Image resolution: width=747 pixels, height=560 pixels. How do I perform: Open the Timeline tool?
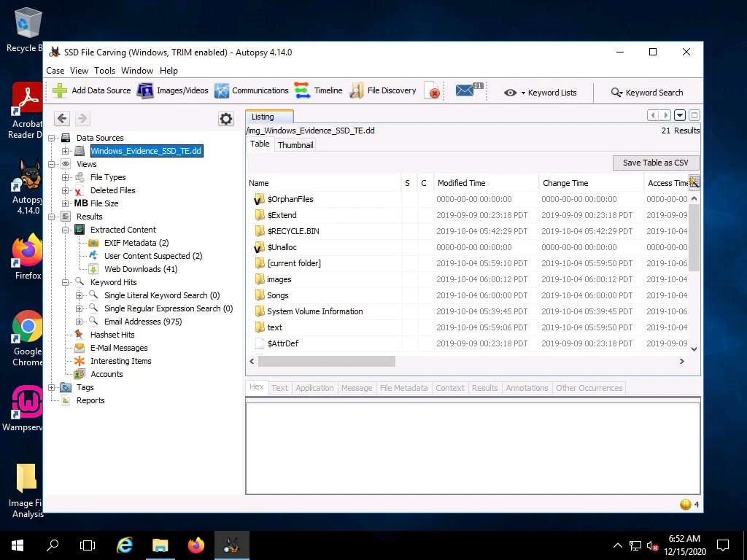pyautogui.click(x=318, y=90)
